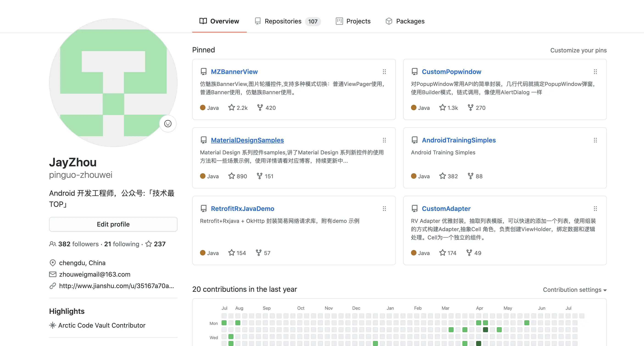Click the set status smiley icon

coord(168,124)
